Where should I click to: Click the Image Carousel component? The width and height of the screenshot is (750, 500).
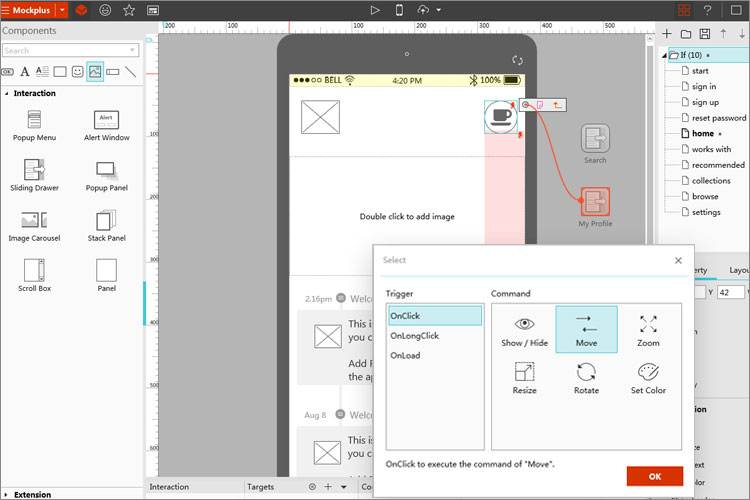coord(34,226)
